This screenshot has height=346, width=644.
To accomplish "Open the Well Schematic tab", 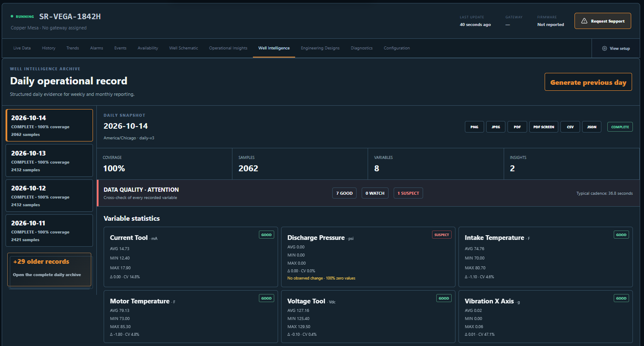I will point(183,48).
